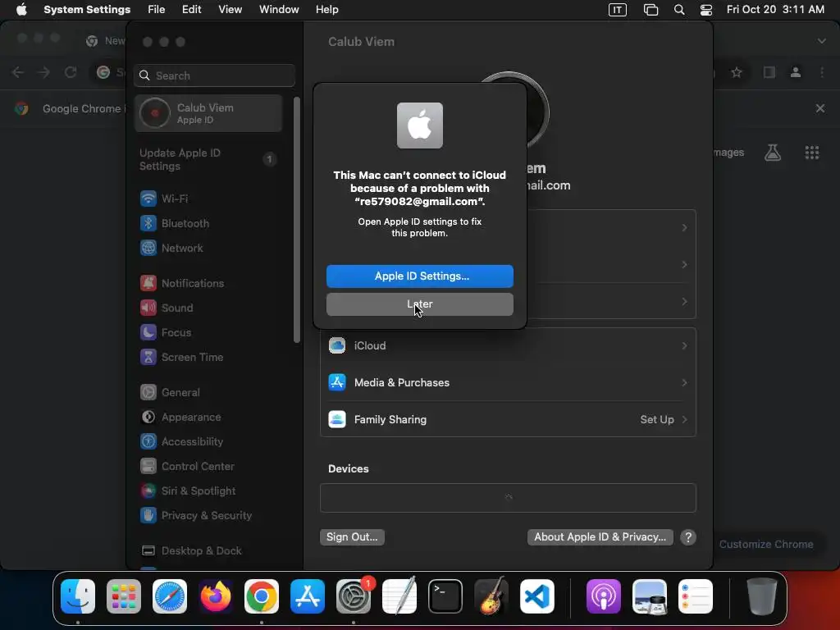
Task: Click the Settings sidebar scrollbar
Action: pos(297,220)
